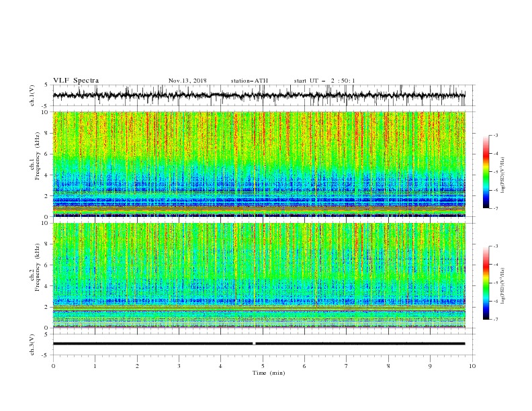532x411 pixels.
Task: Click the "-3" label on ch.1 colorbar
Action: coord(496,135)
